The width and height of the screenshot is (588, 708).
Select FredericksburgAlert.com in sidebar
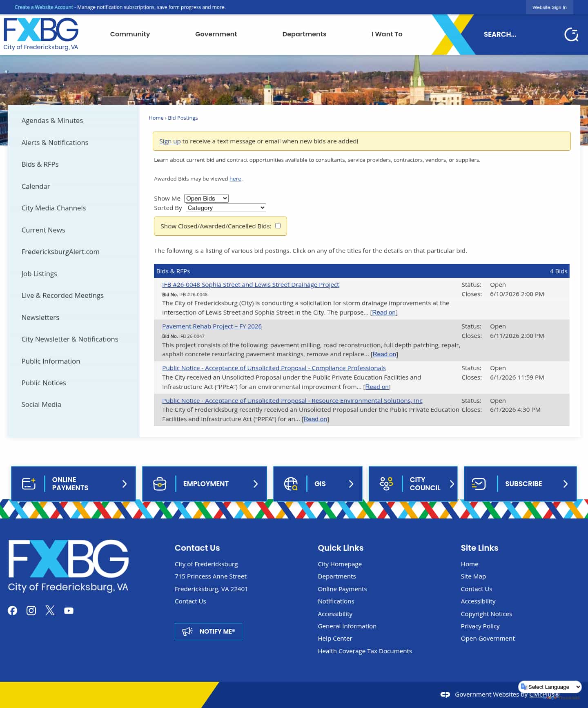[60, 252]
